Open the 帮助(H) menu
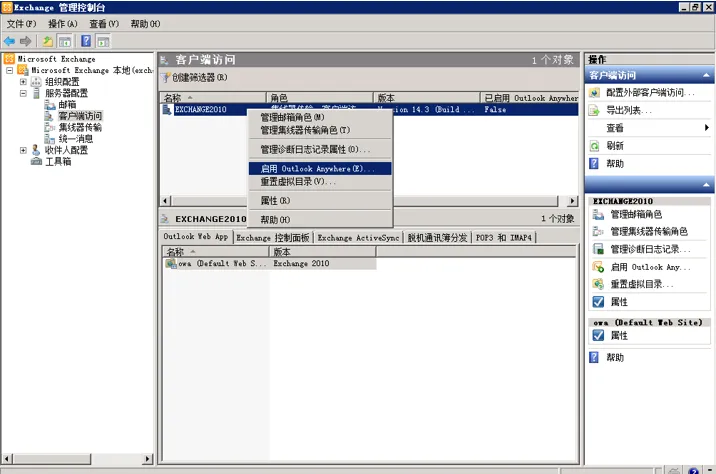 pos(145,24)
